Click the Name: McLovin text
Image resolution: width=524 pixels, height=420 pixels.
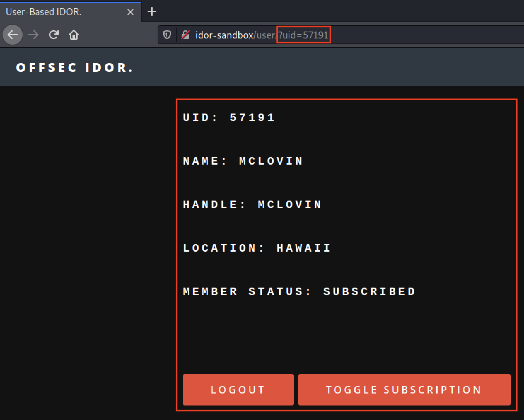click(243, 161)
